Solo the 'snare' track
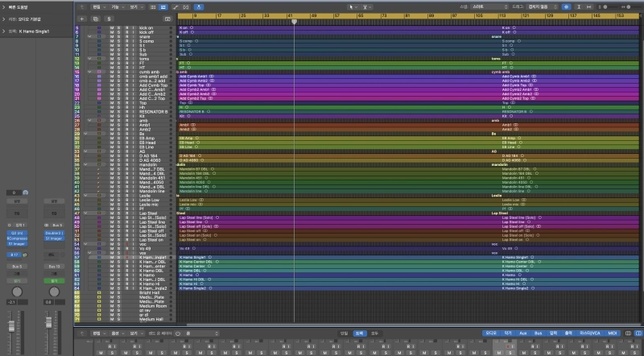Screen dimensions: 644x356 pos(118,36)
